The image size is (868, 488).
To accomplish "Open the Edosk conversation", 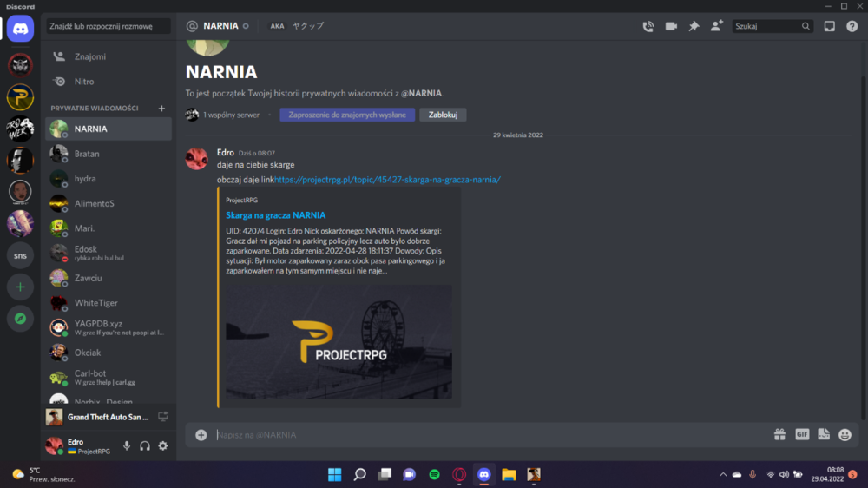I will click(x=108, y=254).
